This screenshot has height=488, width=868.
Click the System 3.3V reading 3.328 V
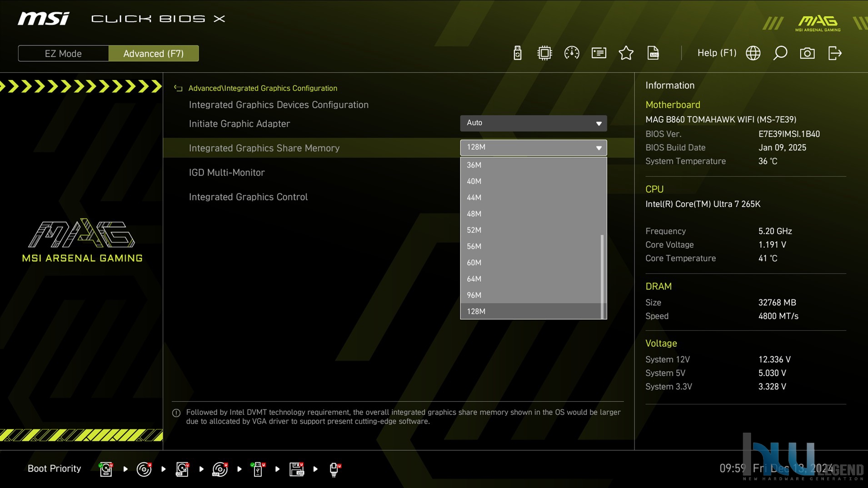click(x=772, y=387)
